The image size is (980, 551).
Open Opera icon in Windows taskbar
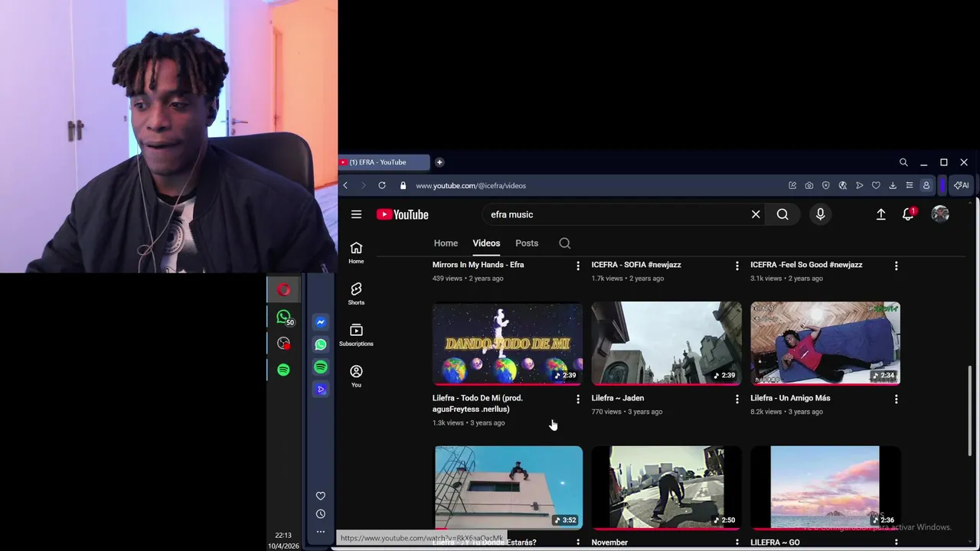click(283, 290)
